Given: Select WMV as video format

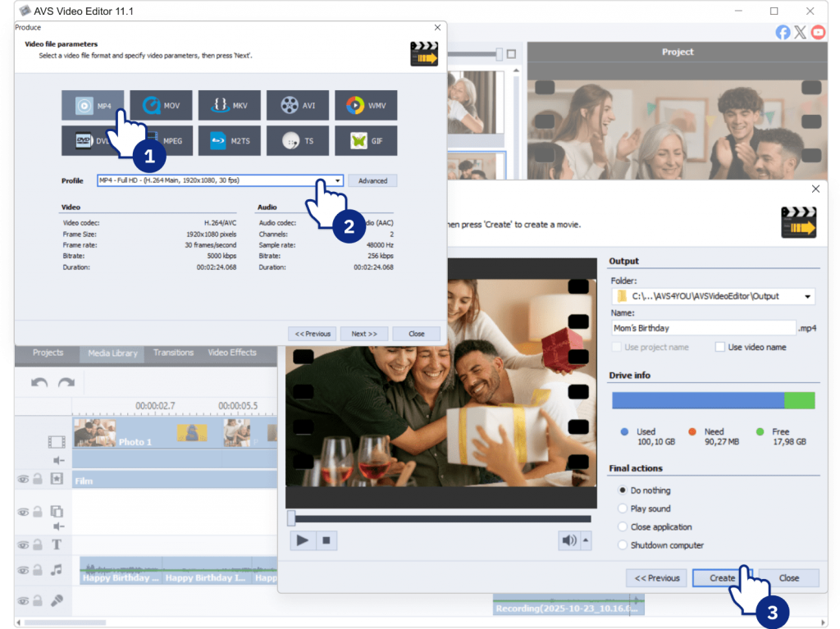Looking at the screenshot, I should [366, 106].
